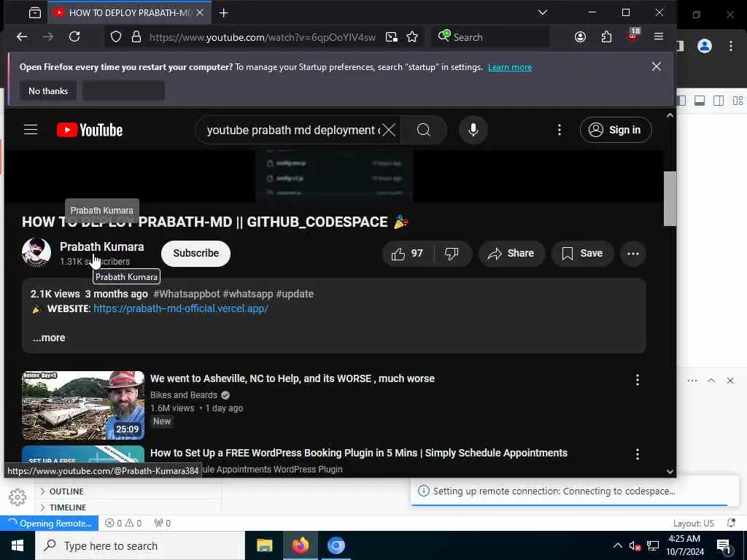Open Learn more startup preferences link

tap(510, 67)
